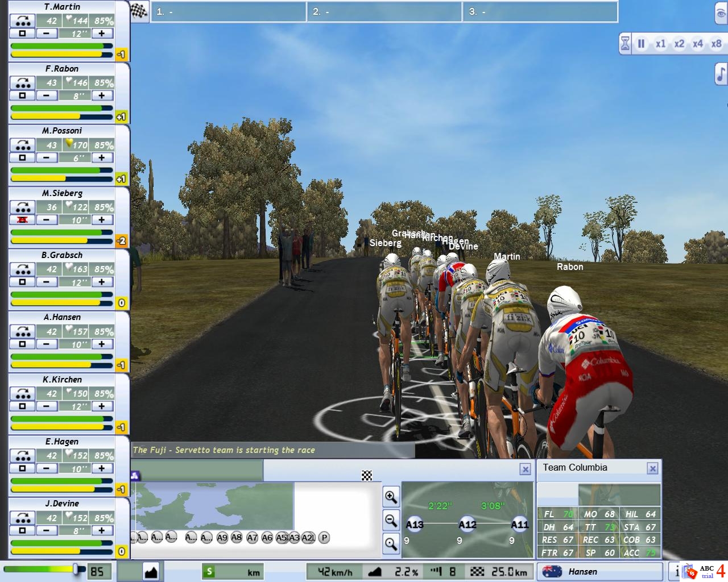Increase F.Rabon's effort with plus button
This screenshot has height=582, width=728.
pyautogui.click(x=102, y=95)
